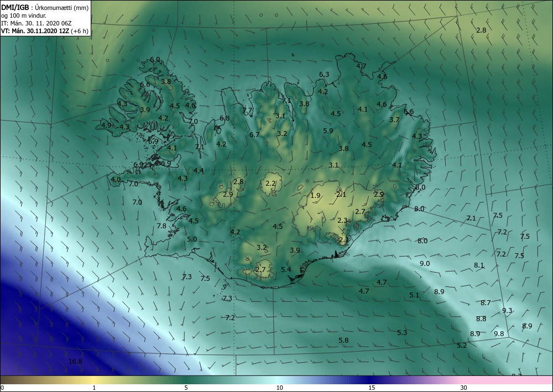
Task: Click the 'og 100 m vindur.' subtitle line
Action: coord(24,15)
